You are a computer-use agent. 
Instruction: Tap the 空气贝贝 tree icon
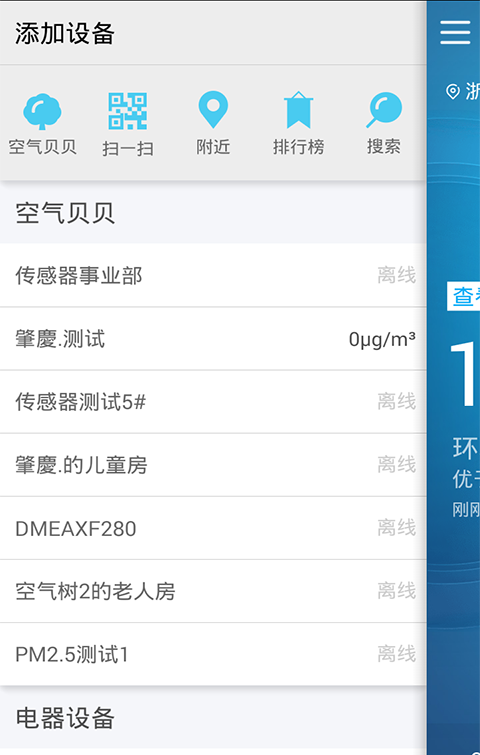(42, 111)
